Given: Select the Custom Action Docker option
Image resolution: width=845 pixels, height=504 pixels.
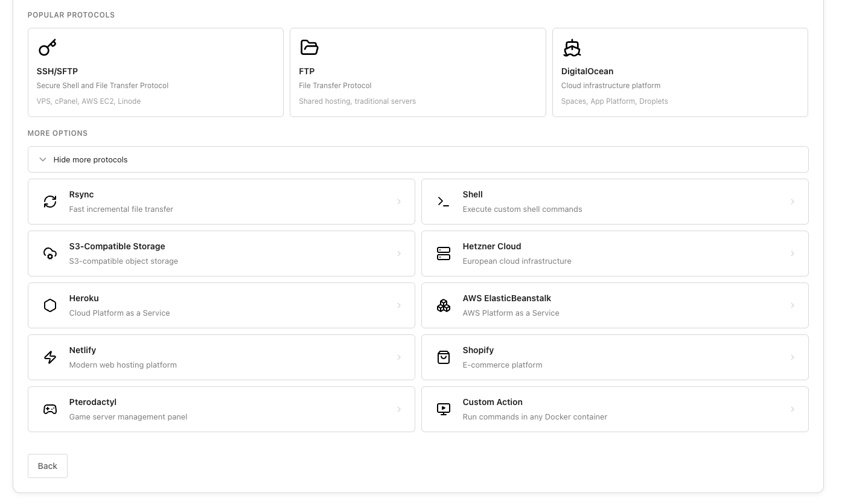Looking at the screenshot, I should pos(614,409).
